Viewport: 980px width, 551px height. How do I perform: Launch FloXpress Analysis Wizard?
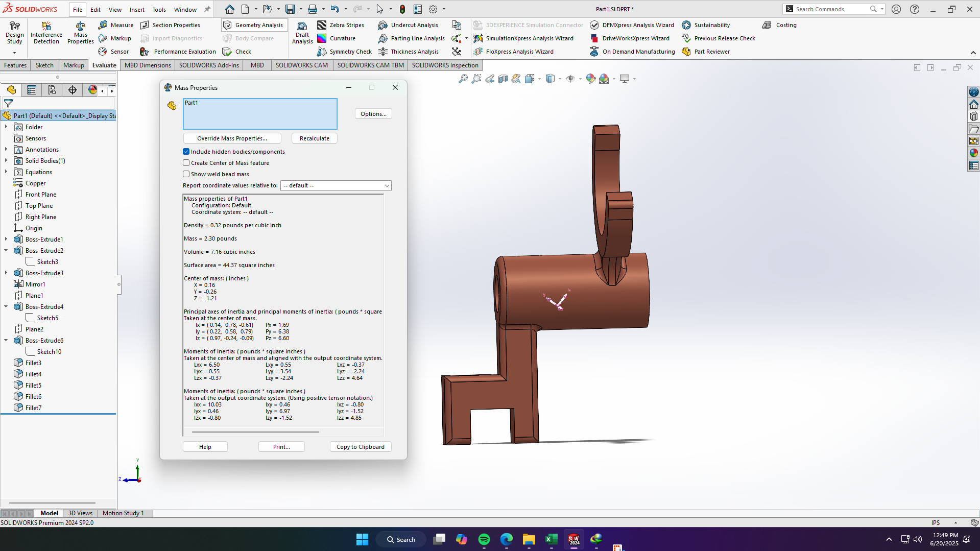tap(513, 52)
